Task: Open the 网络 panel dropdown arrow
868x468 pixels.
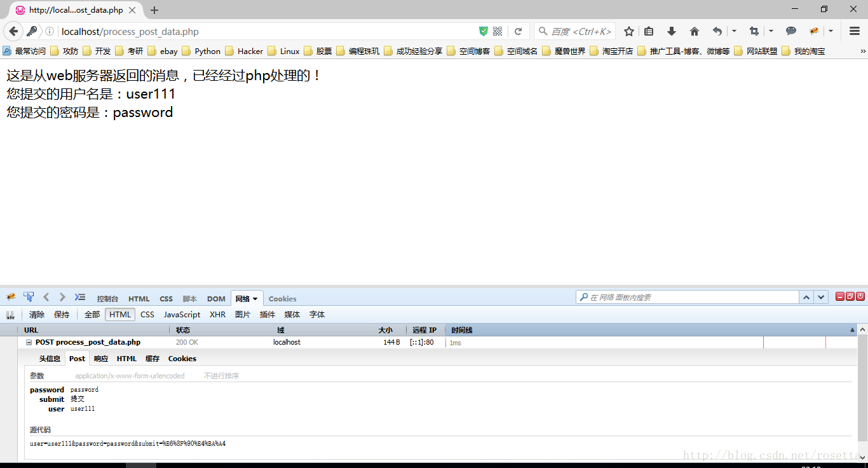Action: coord(255,299)
